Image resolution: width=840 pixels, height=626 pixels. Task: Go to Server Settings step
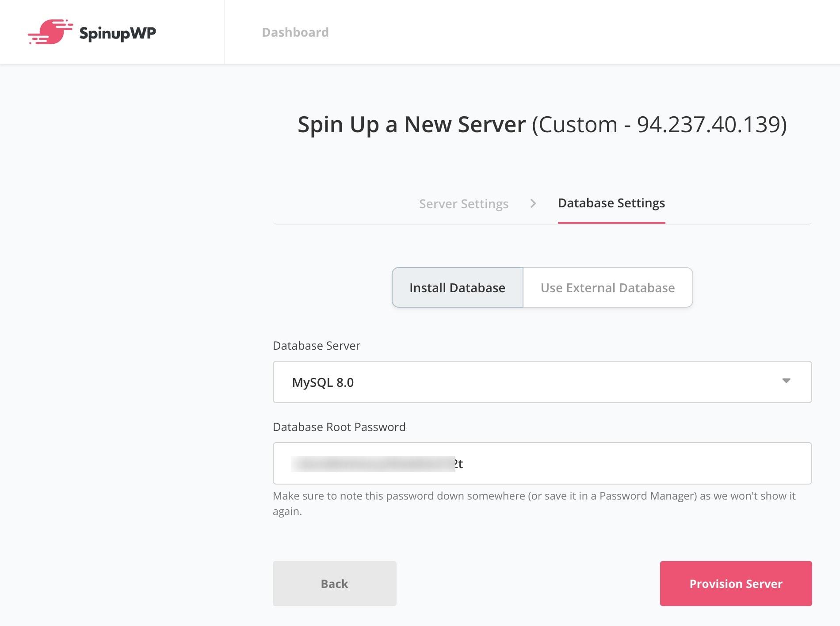click(464, 204)
